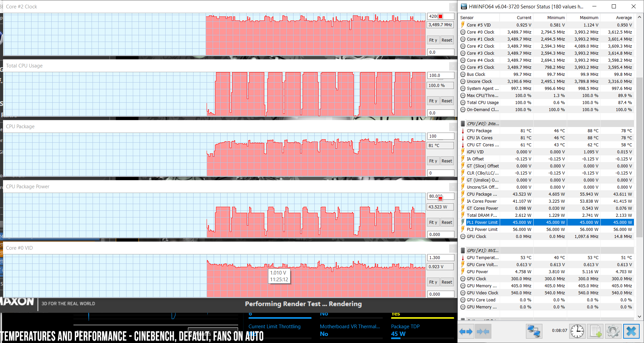Click Fit y in Core #0 VID graph
The width and height of the screenshot is (644, 343).
coord(433,282)
